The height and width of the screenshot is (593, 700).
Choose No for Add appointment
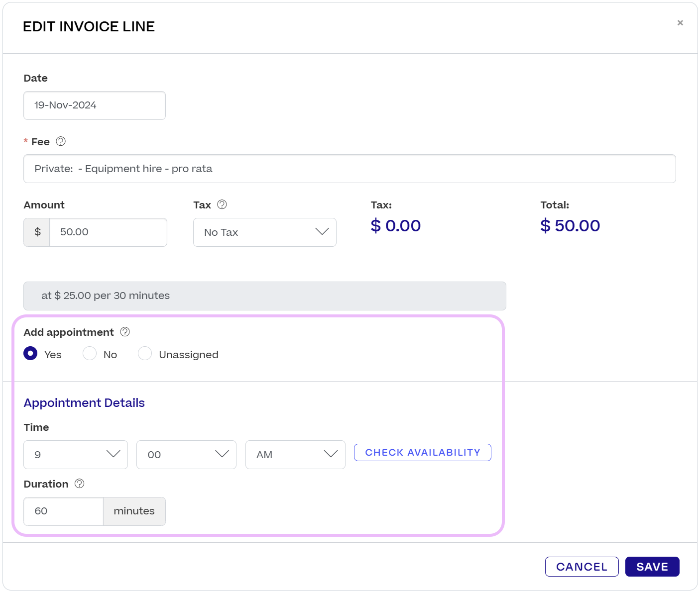pos(90,353)
